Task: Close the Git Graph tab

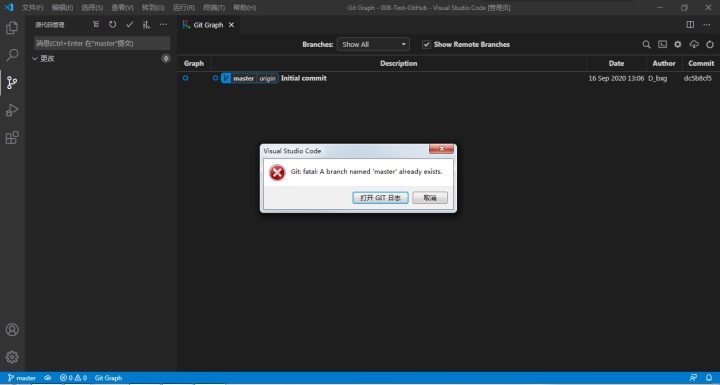Action: point(231,25)
